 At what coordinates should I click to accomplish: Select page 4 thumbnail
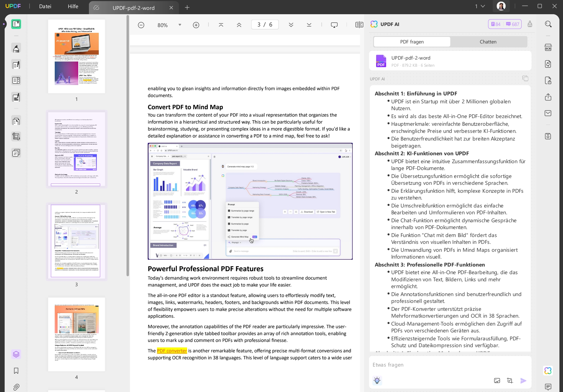[77, 334]
